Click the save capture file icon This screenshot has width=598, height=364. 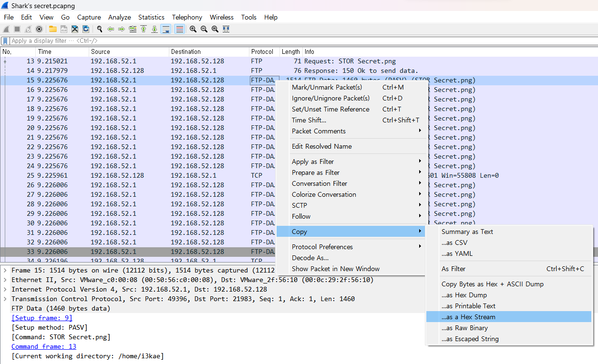pyautogui.click(x=64, y=29)
